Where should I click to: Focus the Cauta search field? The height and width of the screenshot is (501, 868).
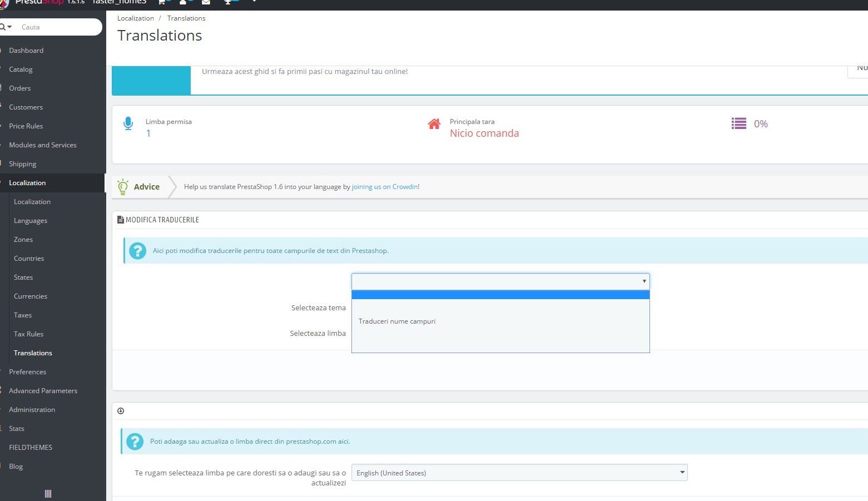click(x=58, y=27)
